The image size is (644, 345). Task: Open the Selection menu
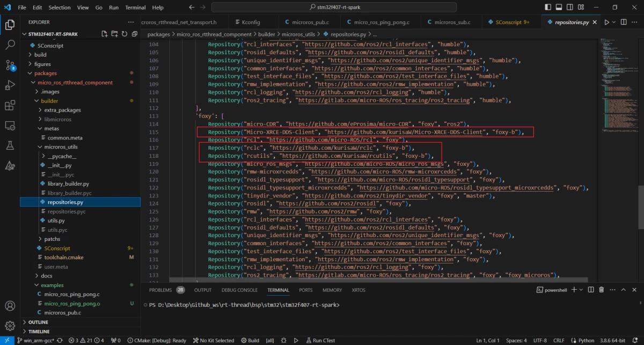click(x=60, y=8)
